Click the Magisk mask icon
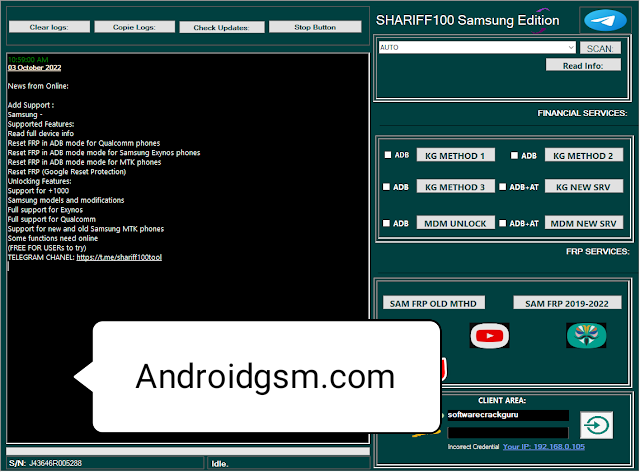Image resolution: width=640 pixels, height=472 pixels. pos(586,336)
